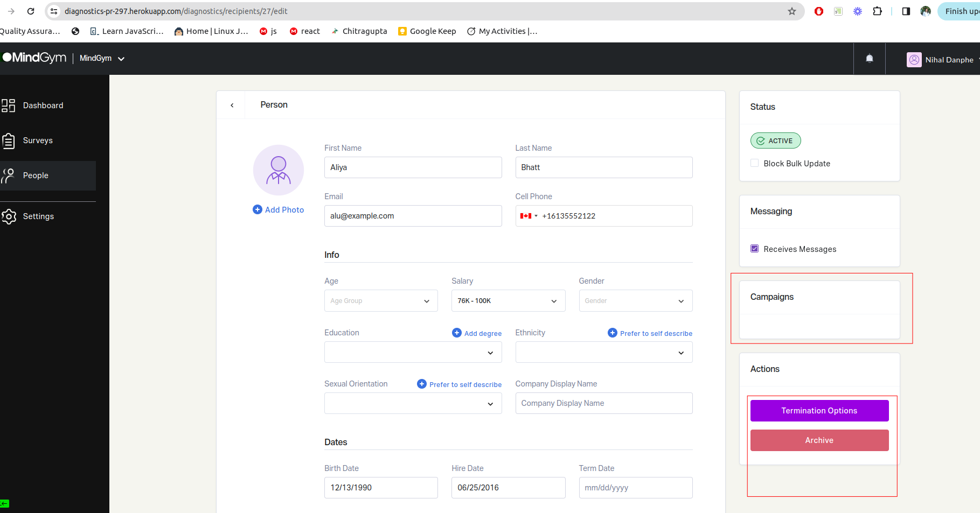The image size is (980, 513).
Task: Click the Finish update button in Chrome
Action: tap(960, 11)
